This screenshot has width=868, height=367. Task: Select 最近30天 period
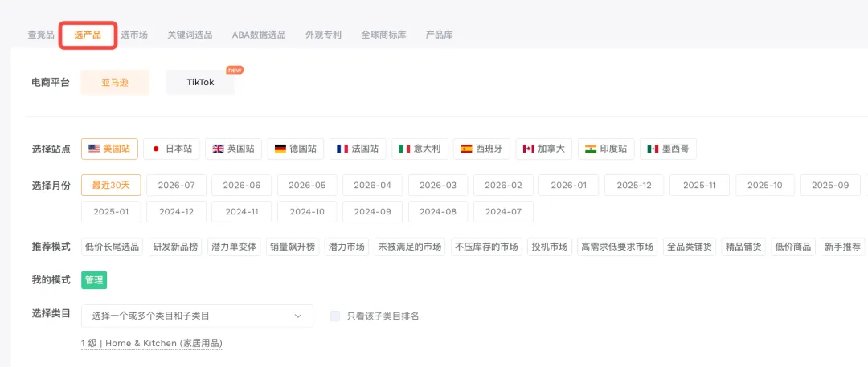point(111,185)
